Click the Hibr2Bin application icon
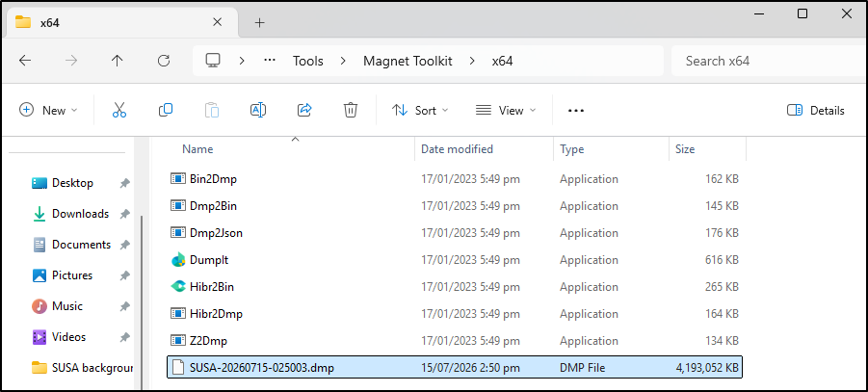 177,287
